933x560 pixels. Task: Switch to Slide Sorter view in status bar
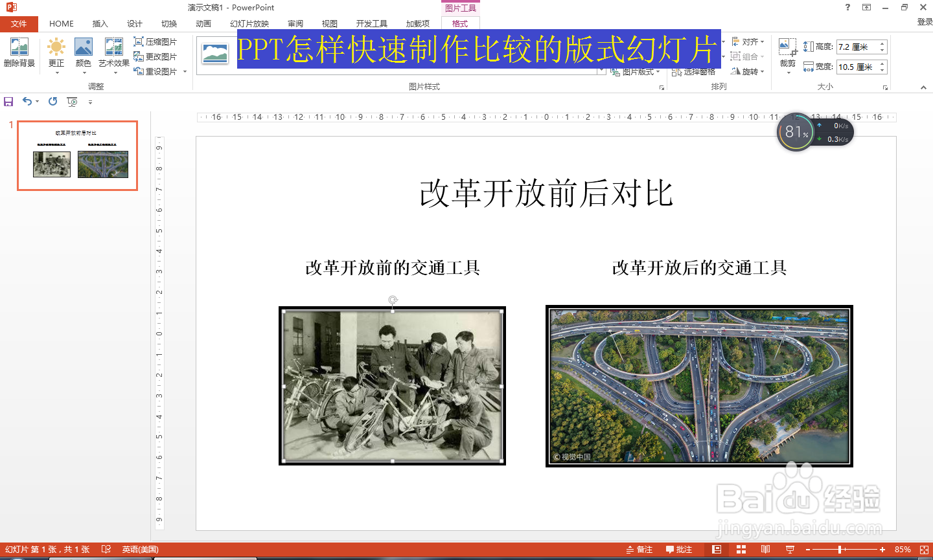(741, 549)
